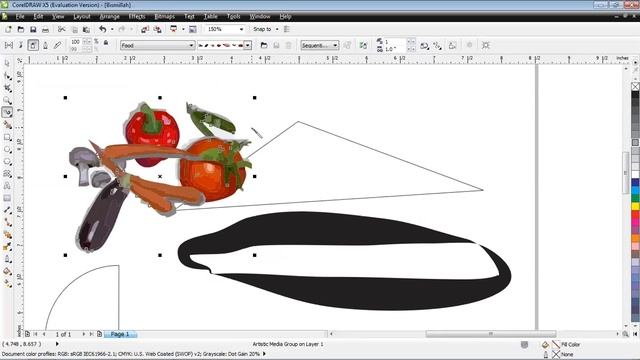Open the Tools menu
The width and height of the screenshot is (640, 360).
tap(233, 16)
